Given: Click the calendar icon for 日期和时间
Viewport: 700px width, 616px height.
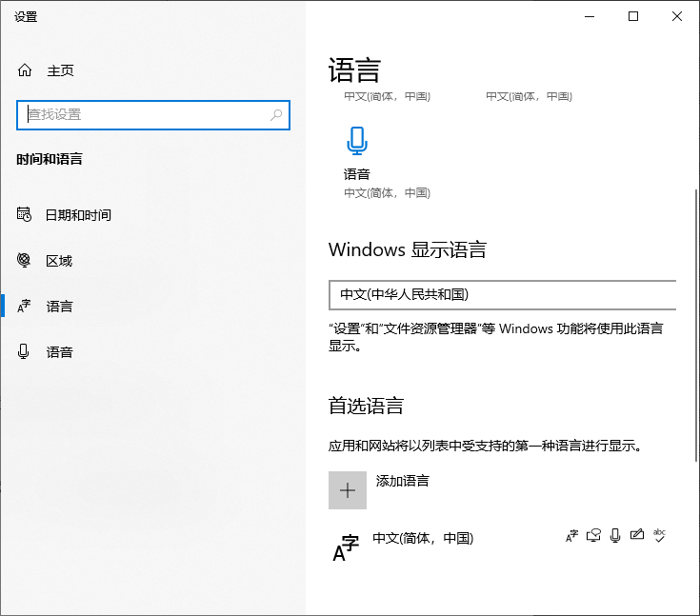Looking at the screenshot, I should [24, 214].
